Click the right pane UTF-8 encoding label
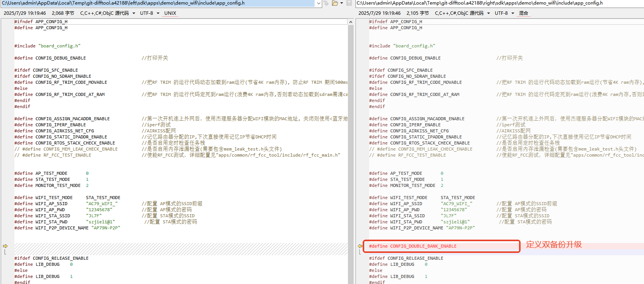Image resolution: width=644 pixels, height=284 pixels. [x=501, y=13]
